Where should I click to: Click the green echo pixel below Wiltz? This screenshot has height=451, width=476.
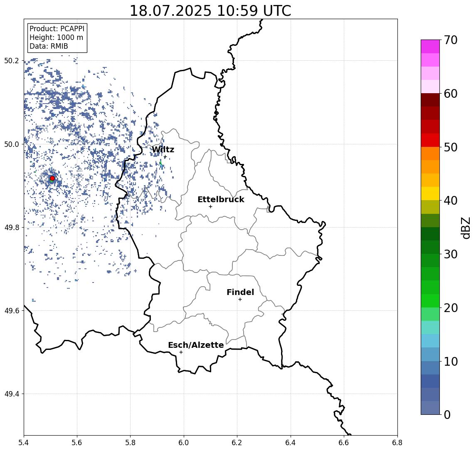(x=160, y=164)
